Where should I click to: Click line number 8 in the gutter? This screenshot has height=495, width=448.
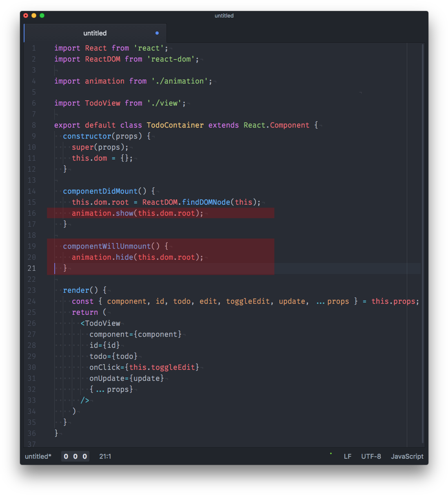pos(33,125)
